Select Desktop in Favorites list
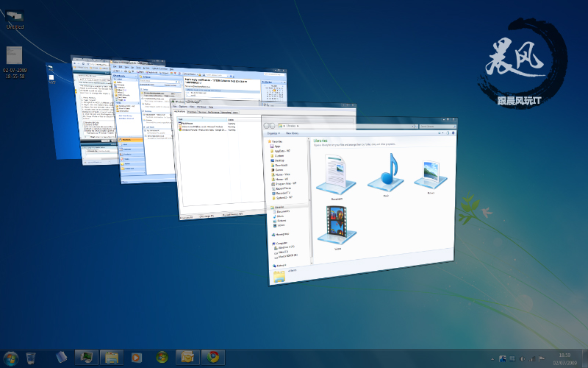588x368 pixels. [x=278, y=160]
